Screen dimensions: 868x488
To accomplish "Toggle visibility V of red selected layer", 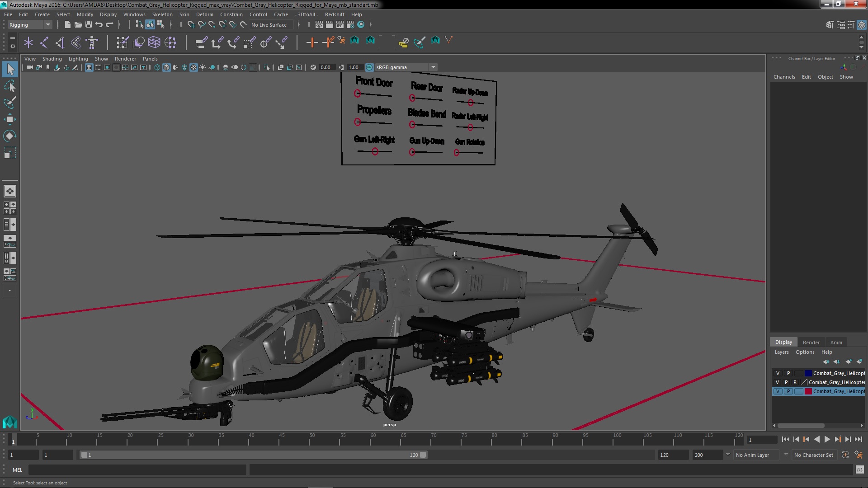I will click(778, 391).
